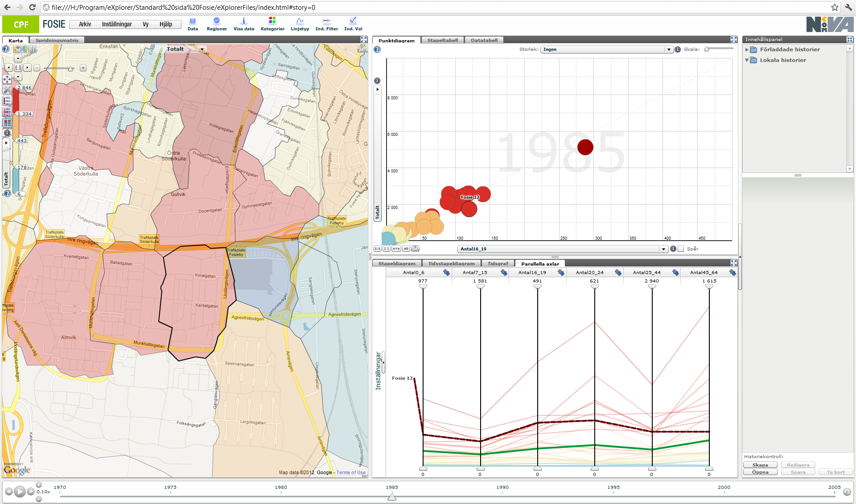Toggle scatter plot labels with ab button
The image size is (856, 504).
tap(406, 249)
